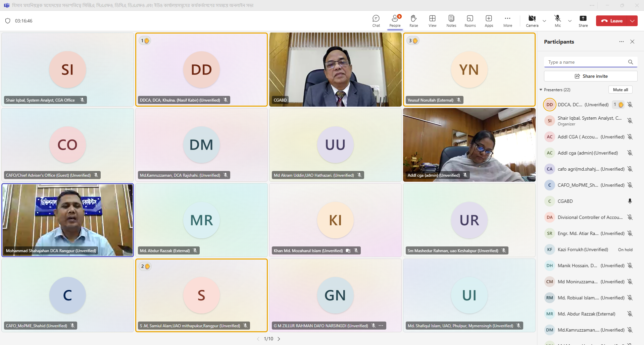Click the Raise hand icon
Viewport: 644px width, 345px height.
tap(413, 21)
